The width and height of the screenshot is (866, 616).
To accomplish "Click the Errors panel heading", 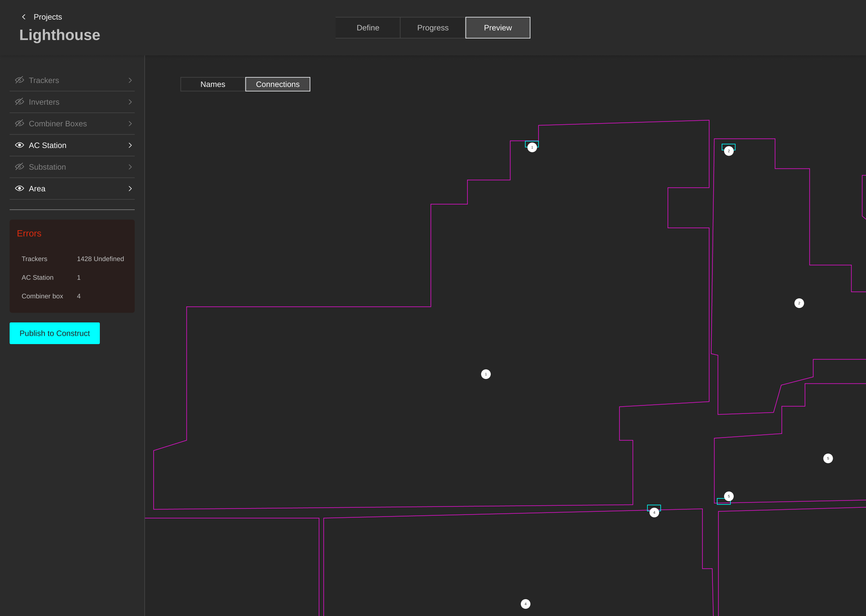I will 29,233.
